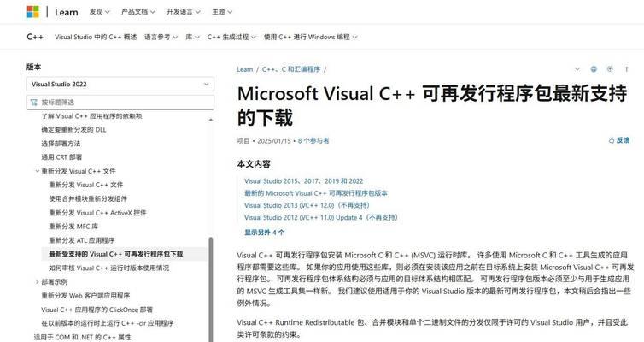The image size is (644, 342).
Task: Jump to Visual Studio 2012 (VC++ 11.0) Update 4
Action: pyautogui.click(x=321, y=217)
